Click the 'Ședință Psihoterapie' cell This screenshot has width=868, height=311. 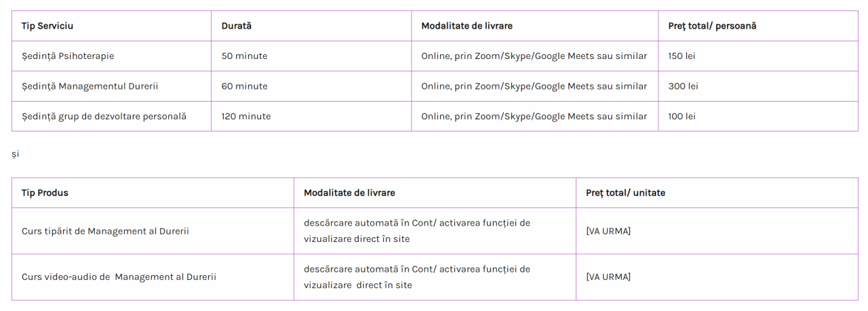point(68,56)
